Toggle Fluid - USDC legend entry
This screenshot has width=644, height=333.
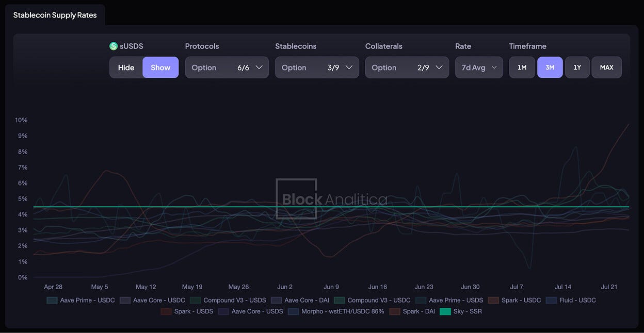[x=571, y=300]
